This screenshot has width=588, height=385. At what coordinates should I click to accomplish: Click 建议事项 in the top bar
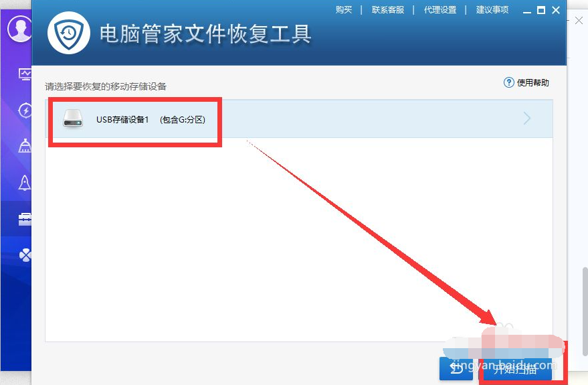pyautogui.click(x=492, y=9)
